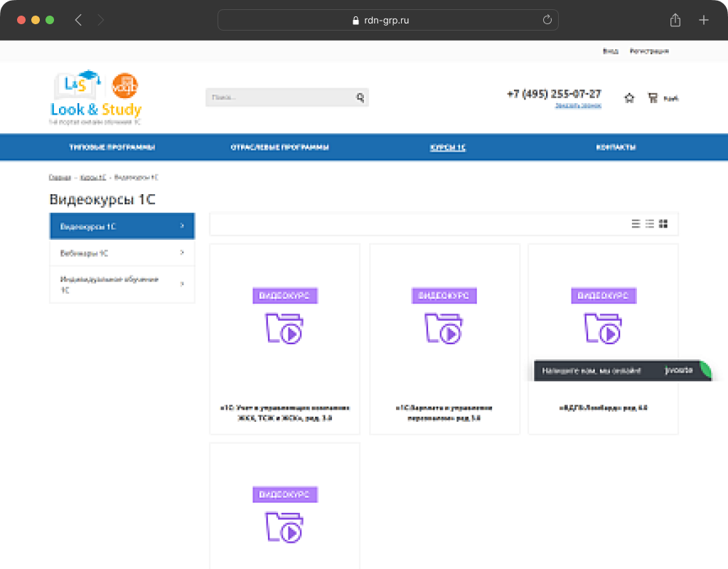Click the Look & Study logo

click(x=96, y=98)
